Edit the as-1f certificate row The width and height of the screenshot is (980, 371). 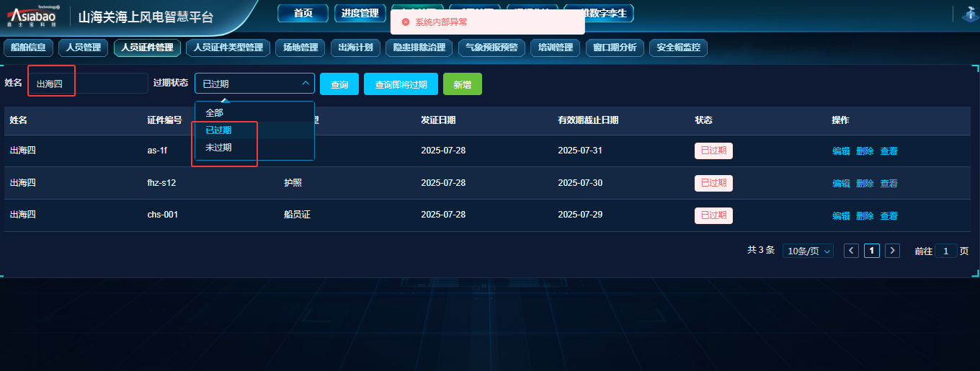click(x=841, y=151)
